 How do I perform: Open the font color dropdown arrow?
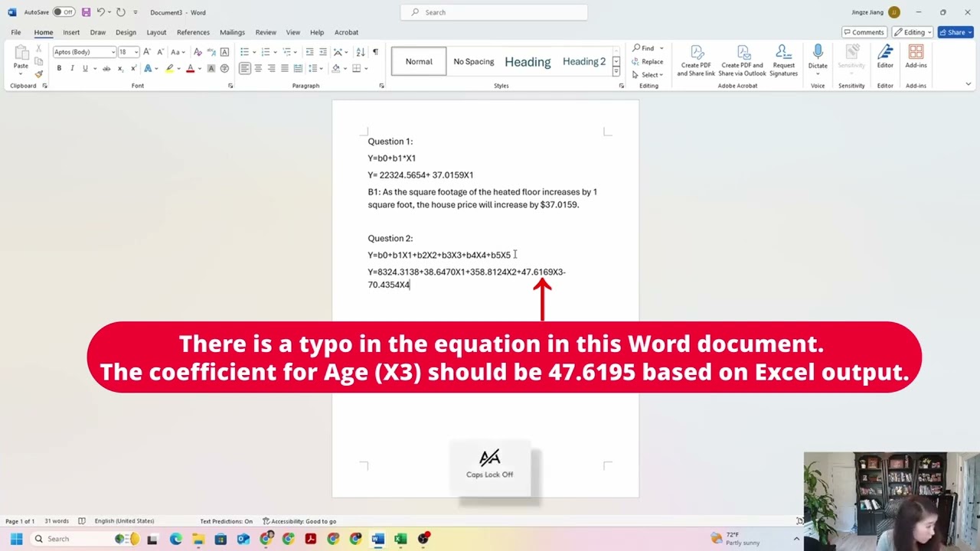(199, 68)
